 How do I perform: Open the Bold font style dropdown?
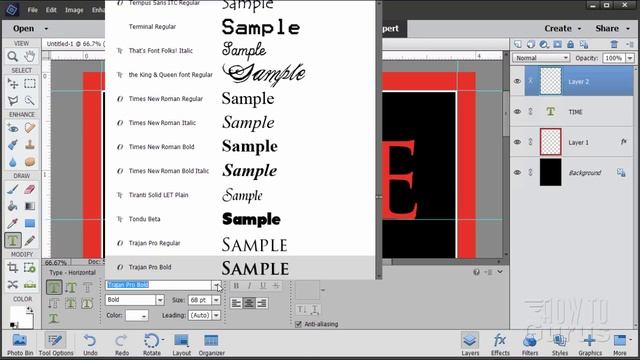160,300
